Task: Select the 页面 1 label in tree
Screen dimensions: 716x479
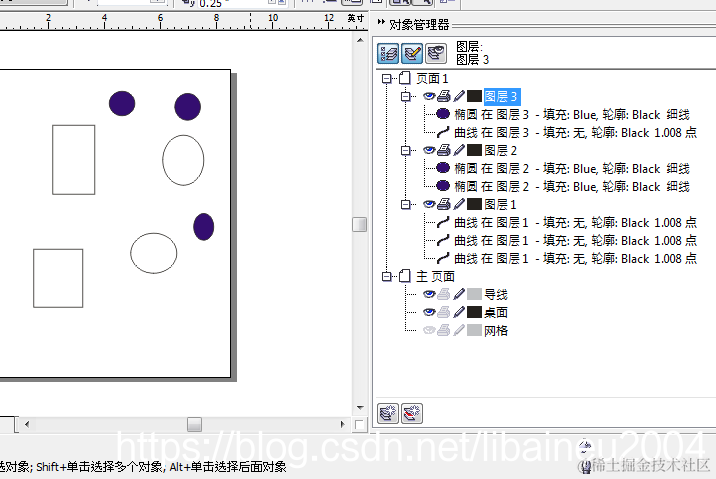Action: pos(432,79)
